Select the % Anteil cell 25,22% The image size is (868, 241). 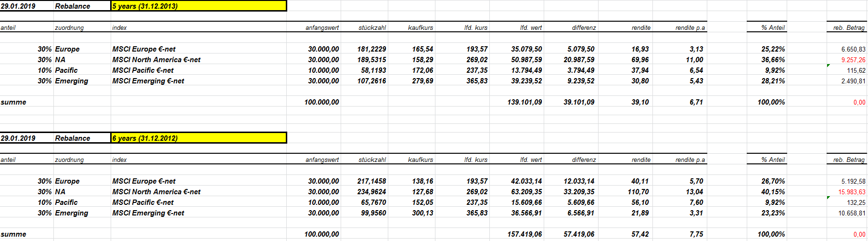(773, 49)
